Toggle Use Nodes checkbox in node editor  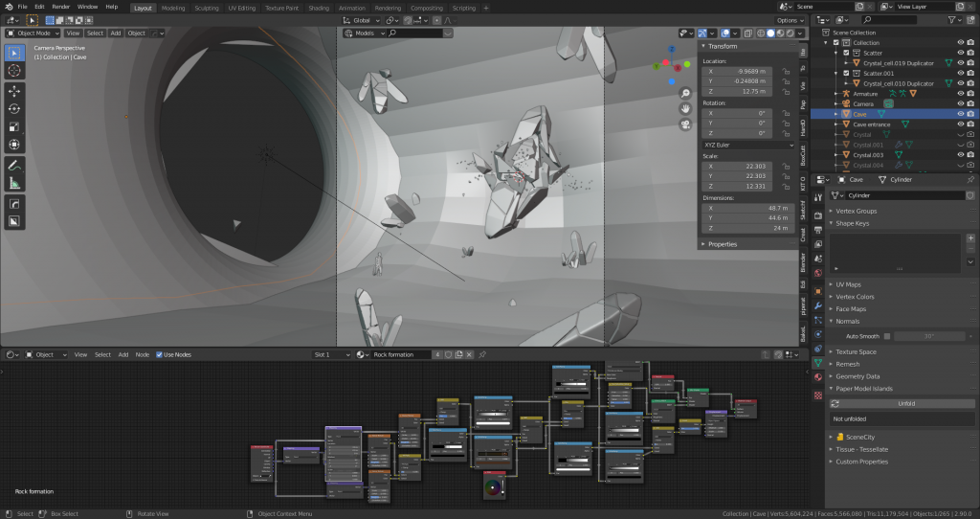[160, 354]
